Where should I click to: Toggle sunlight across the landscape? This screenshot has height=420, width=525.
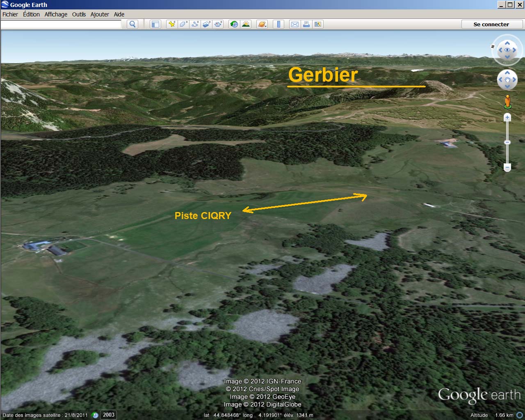pos(246,24)
